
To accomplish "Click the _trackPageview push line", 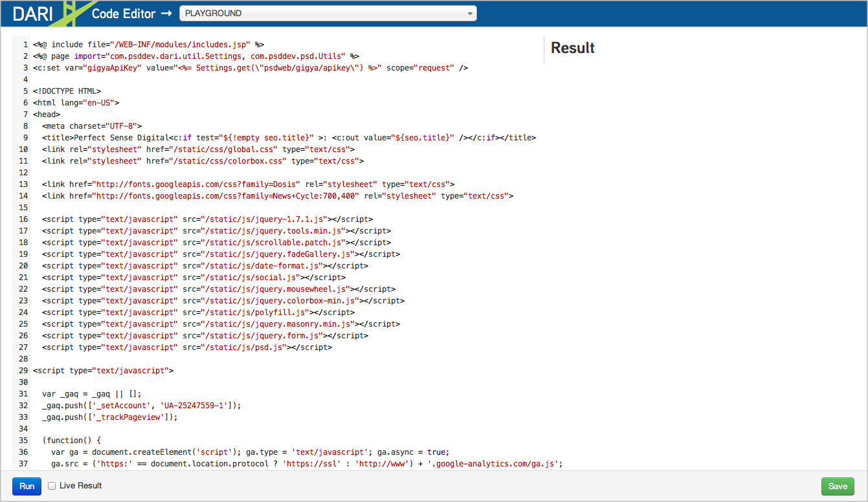I will (110, 417).
